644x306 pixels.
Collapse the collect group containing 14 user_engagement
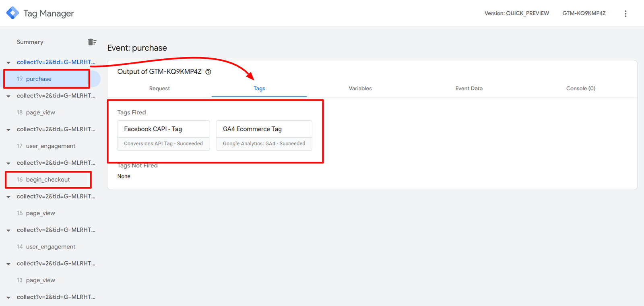pyautogui.click(x=8, y=230)
